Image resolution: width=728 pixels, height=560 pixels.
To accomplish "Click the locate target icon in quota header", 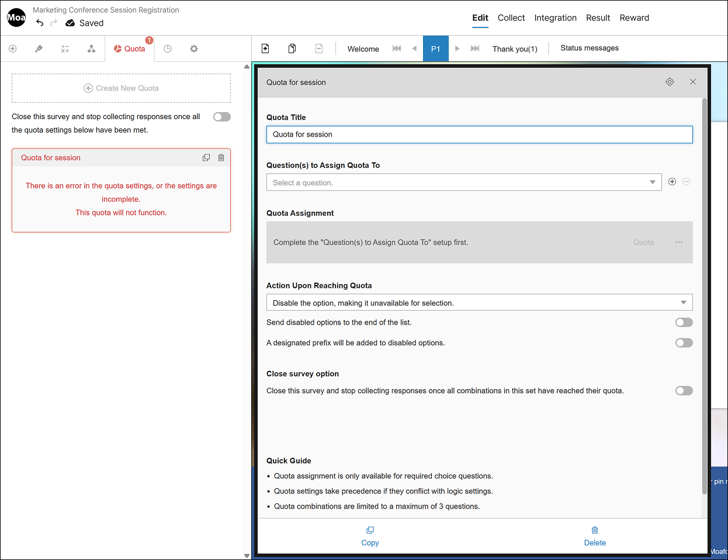I will [670, 82].
